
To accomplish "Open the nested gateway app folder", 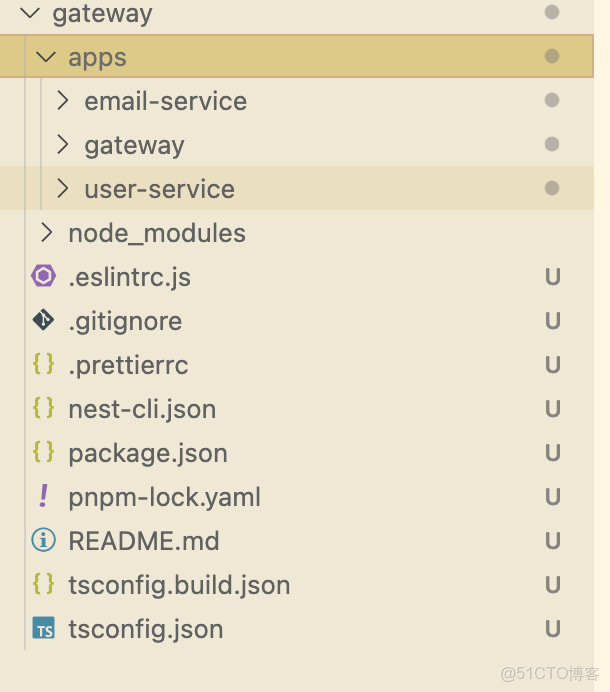I will click(x=134, y=145).
